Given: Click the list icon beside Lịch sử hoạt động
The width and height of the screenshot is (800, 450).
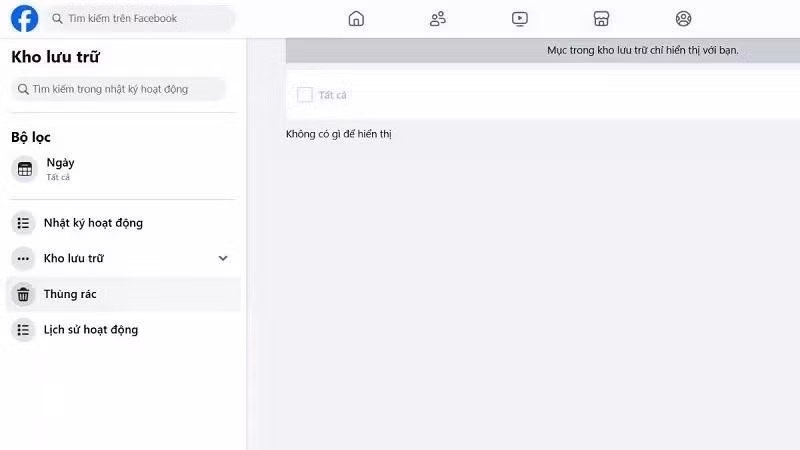Looking at the screenshot, I should [24, 330].
